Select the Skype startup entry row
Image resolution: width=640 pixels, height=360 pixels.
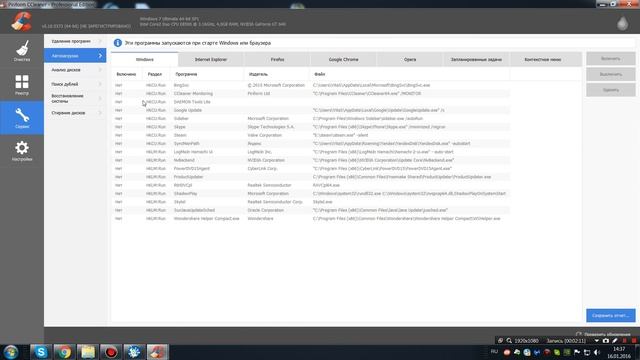[x=311, y=127]
